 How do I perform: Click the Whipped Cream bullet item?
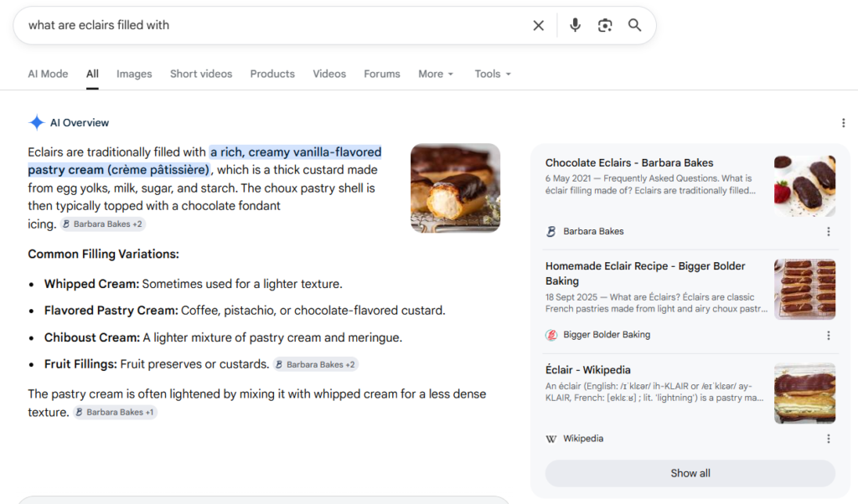[x=194, y=285]
